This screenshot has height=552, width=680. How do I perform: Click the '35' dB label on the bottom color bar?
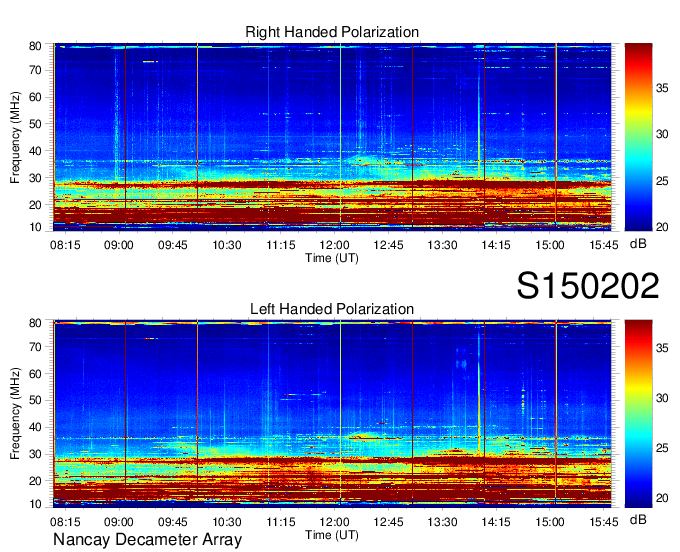coord(662,348)
